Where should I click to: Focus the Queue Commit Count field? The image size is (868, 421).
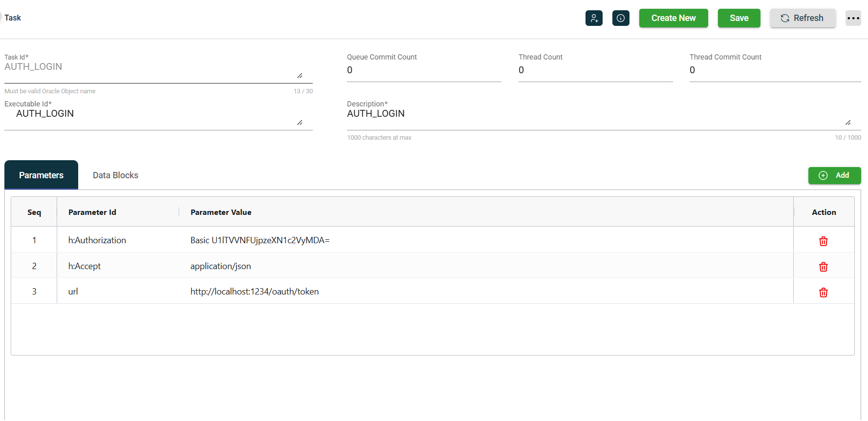point(423,70)
